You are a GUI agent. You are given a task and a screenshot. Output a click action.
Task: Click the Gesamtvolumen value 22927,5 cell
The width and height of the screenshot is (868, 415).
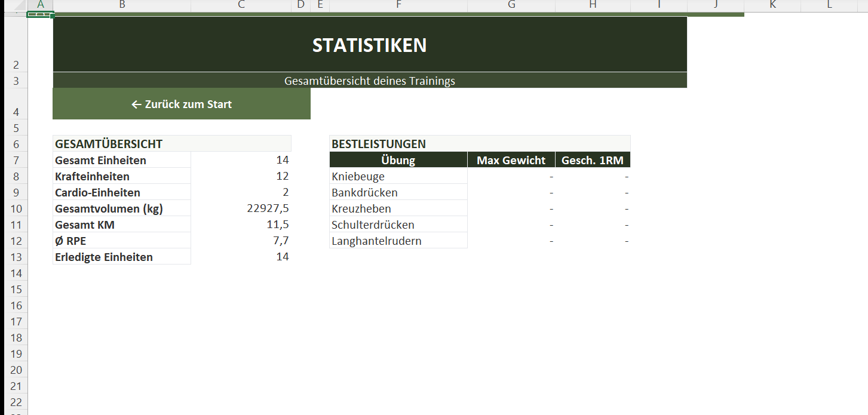pos(241,208)
